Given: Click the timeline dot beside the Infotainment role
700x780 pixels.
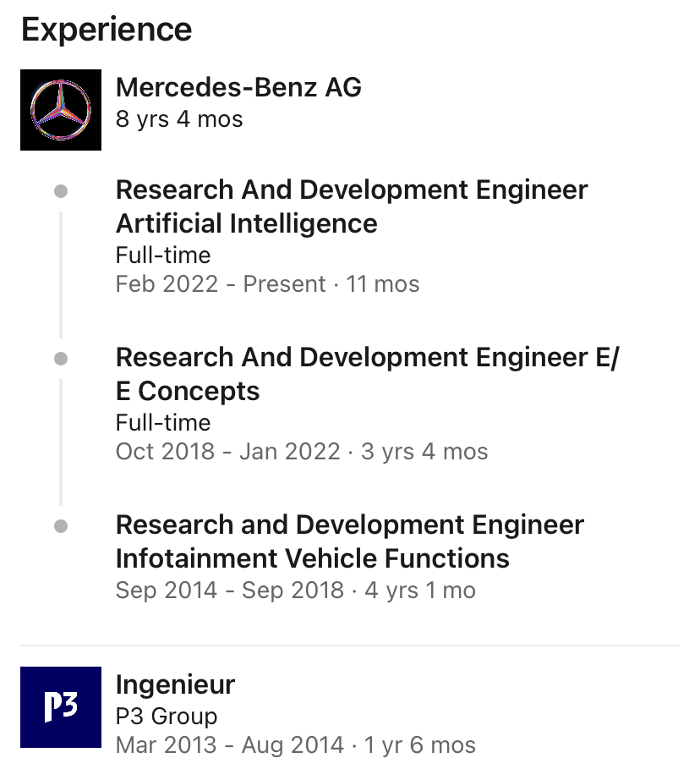Looking at the screenshot, I should (x=61, y=526).
